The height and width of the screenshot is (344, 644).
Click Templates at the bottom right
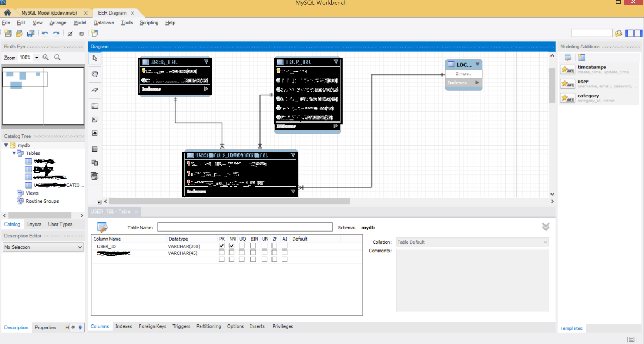coord(571,328)
